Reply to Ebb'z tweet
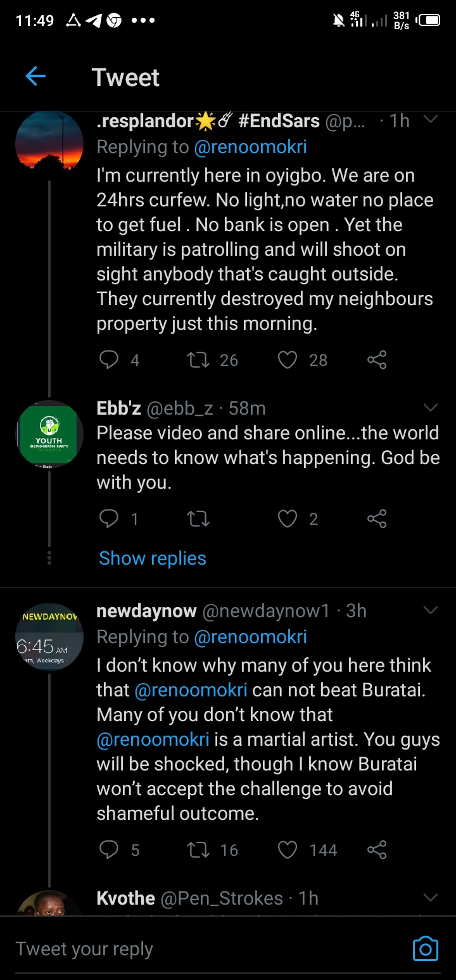 click(x=110, y=519)
